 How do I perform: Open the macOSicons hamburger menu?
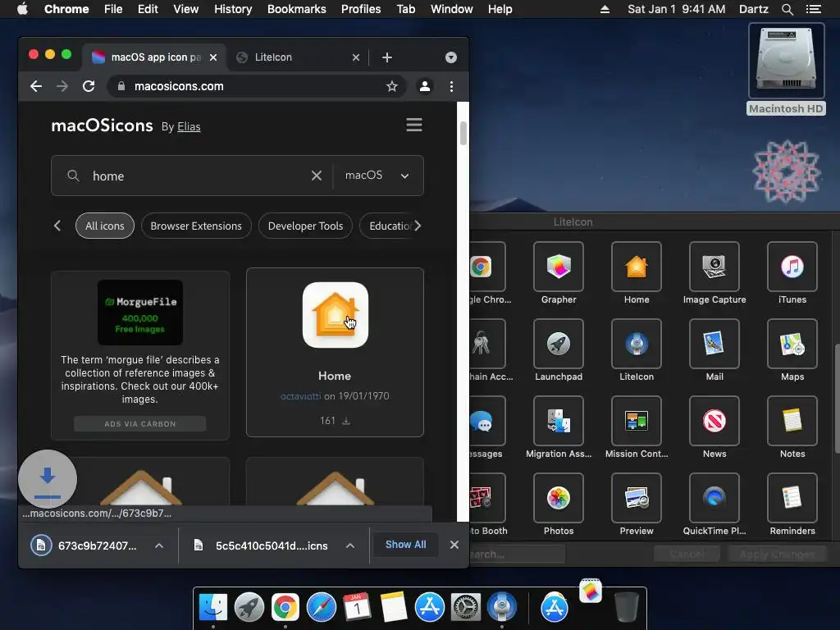click(x=414, y=125)
